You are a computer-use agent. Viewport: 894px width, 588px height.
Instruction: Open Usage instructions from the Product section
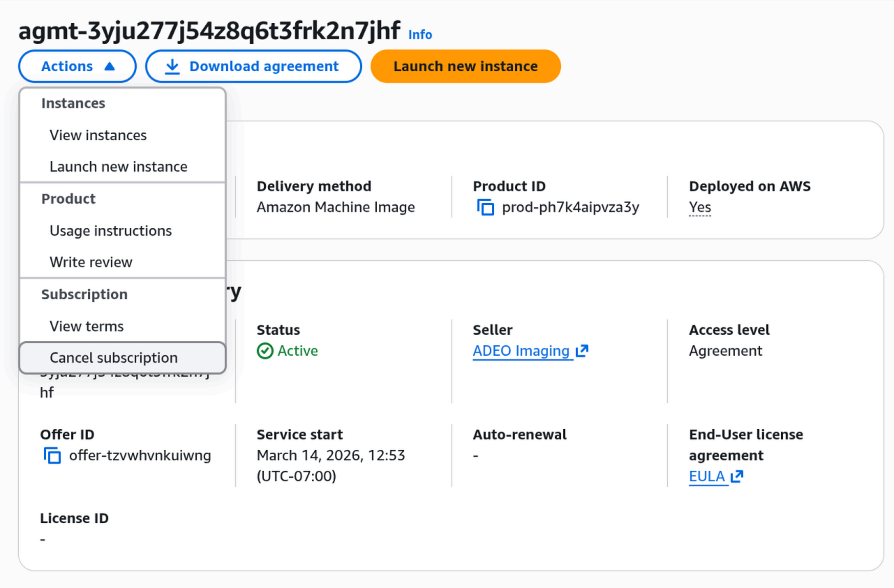(110, 230)
